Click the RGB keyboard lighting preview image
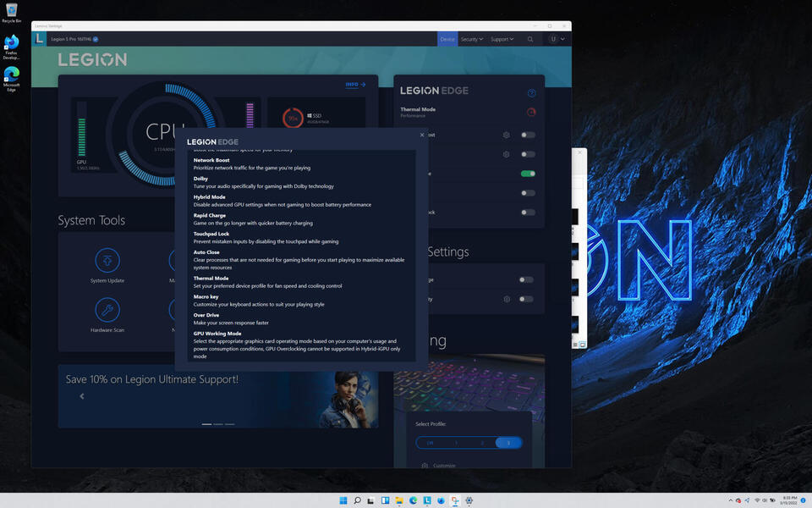The width and height of the screenshot is (812, 508). 469,384
